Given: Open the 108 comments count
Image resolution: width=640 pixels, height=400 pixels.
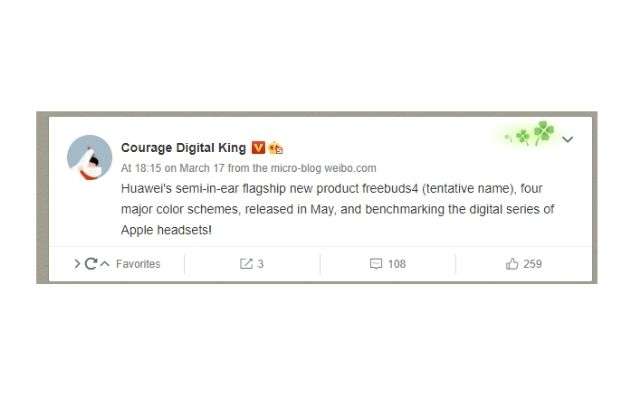Looking at the screenshot, I should 397,264.
